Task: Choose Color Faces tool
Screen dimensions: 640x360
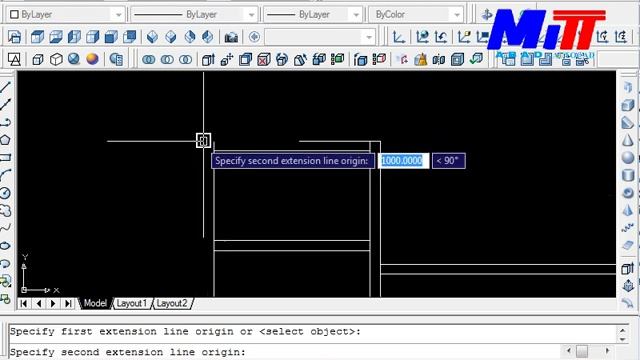Action: [x=338, y=60]
